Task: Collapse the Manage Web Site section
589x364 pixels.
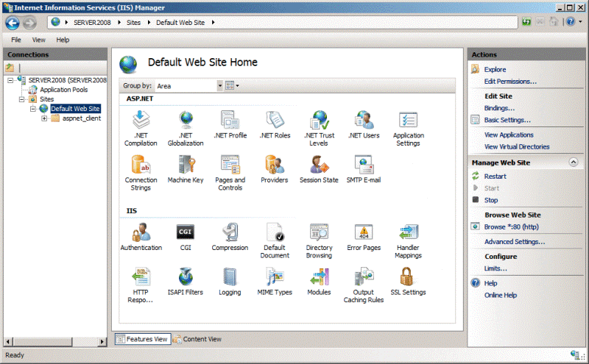Action: click(574, 162)
